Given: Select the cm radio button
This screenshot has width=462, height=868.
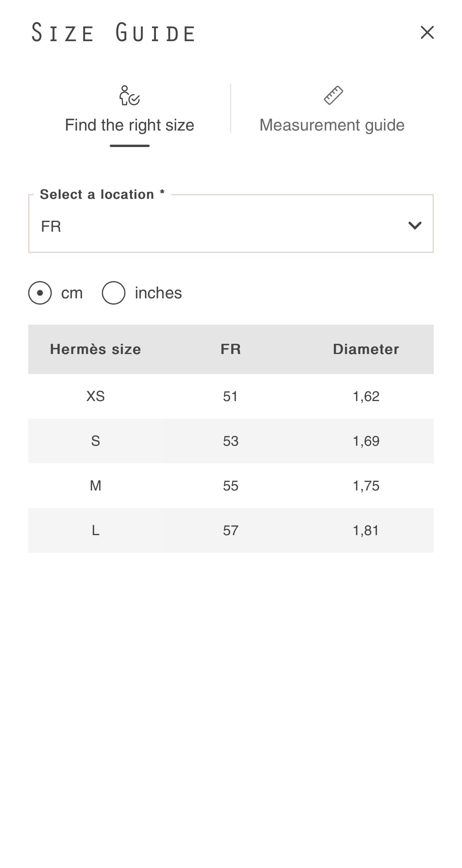Looking at the screenshot, I should pyautogui.click(x=40, y=293).
